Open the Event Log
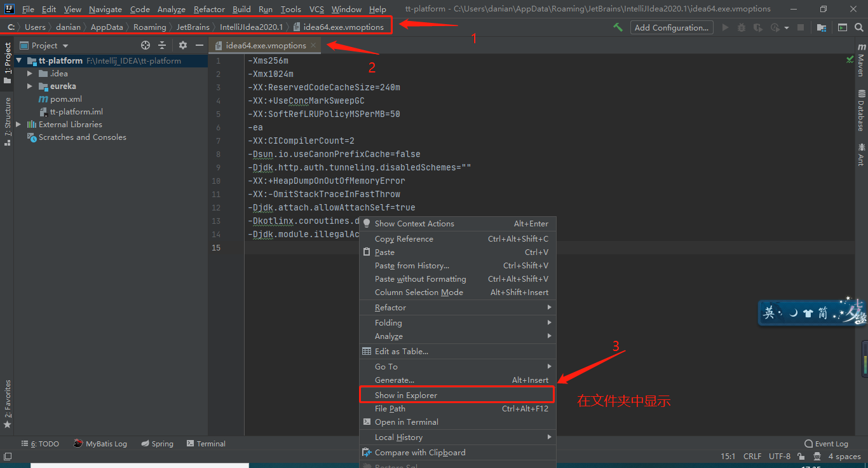This screenshot has height=468, width=868. [x=826, y=444]
